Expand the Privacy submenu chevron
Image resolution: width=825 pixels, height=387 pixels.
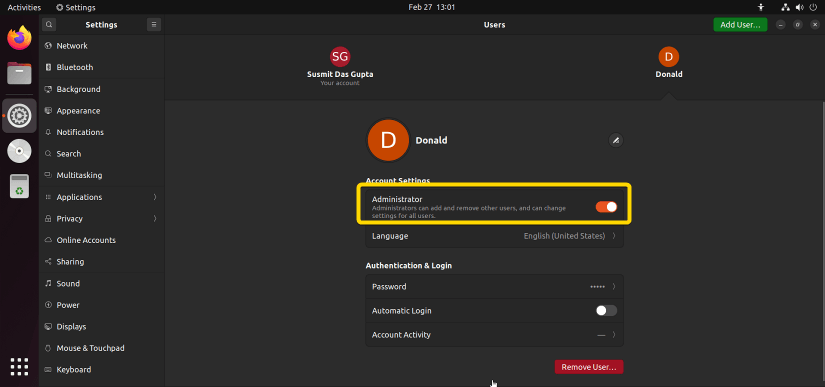[x=155, y=219]
